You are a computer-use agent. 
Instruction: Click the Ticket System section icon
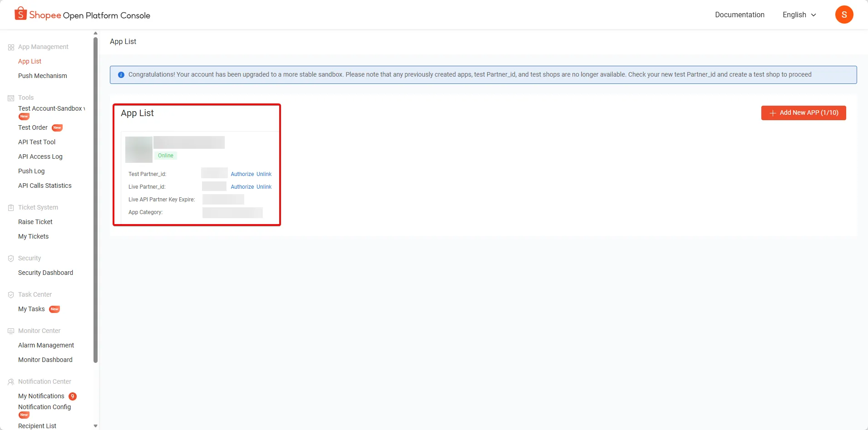point(11,208)
